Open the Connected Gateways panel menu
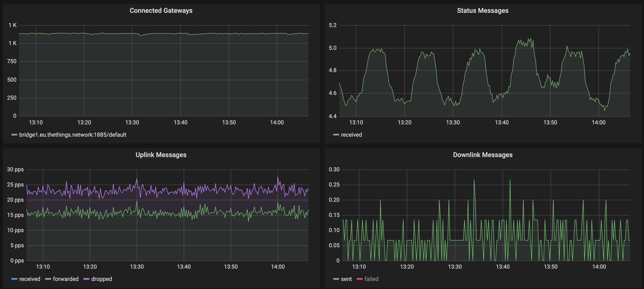This screenshot has height=289, width=644. tap(161, 10)
